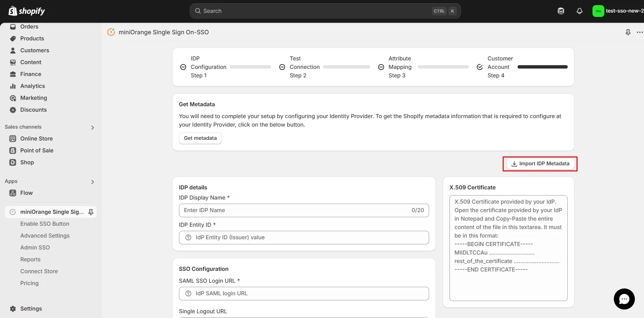This screenshot has height=318, width=644.
Task: Open Admin SSO page
Action: pos(35,247)
